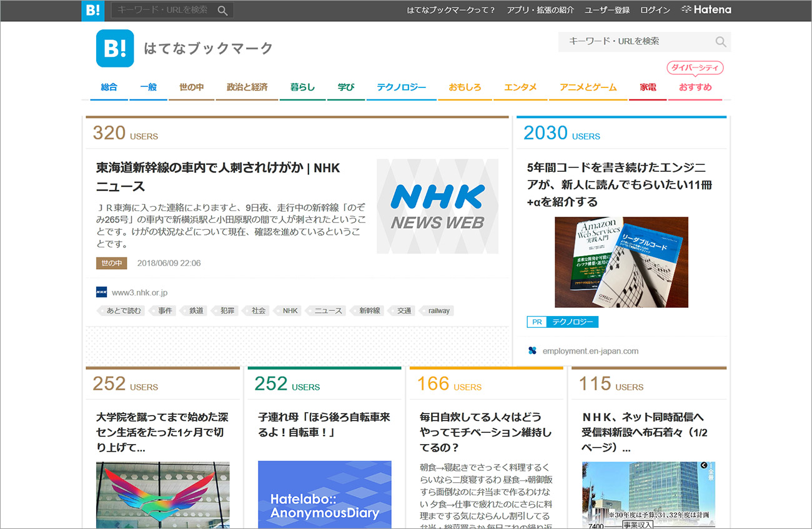Click the 新幹線 tag

tap(367, 310)
